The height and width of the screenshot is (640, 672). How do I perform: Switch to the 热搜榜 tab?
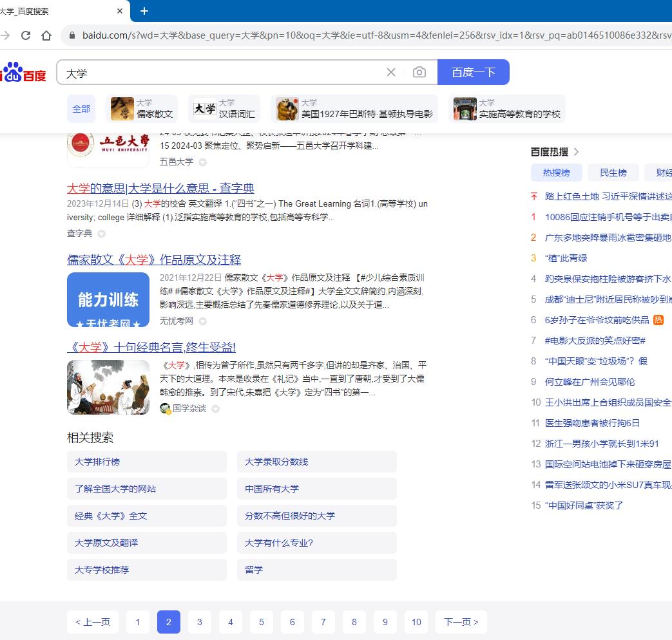[556, 173]
